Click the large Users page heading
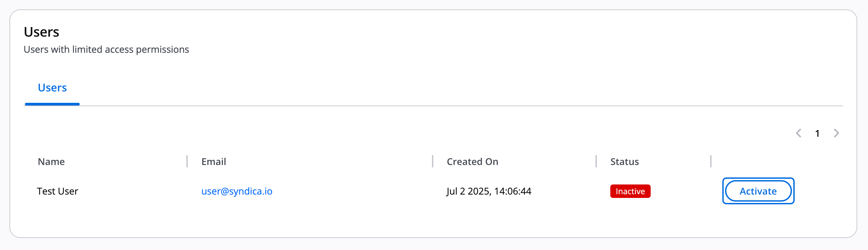The image size is (868, 250). tap(41, 32)
